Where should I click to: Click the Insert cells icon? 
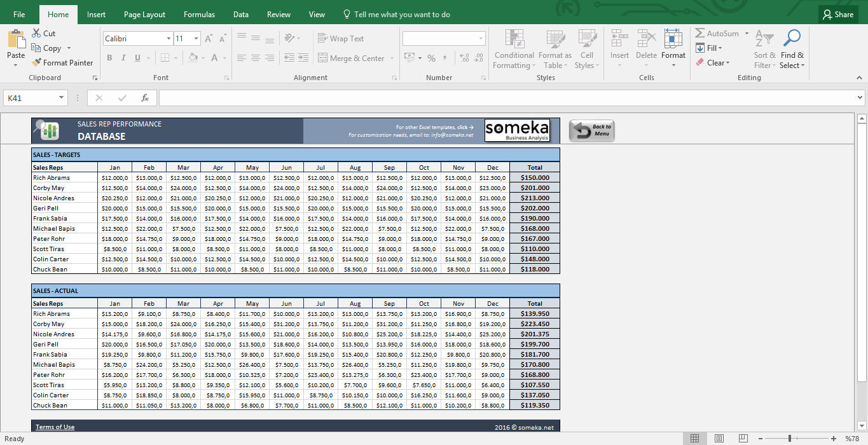click(x=619, y=39)
